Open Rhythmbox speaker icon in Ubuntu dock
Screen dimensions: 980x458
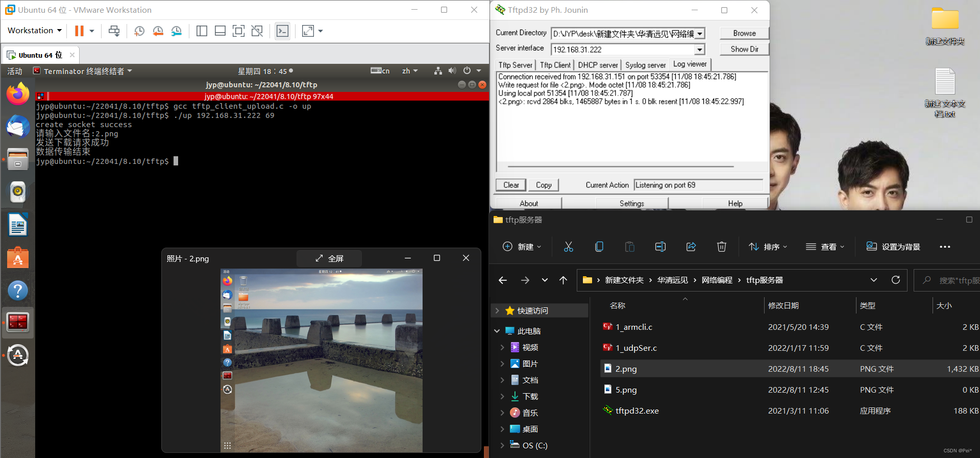18,191
